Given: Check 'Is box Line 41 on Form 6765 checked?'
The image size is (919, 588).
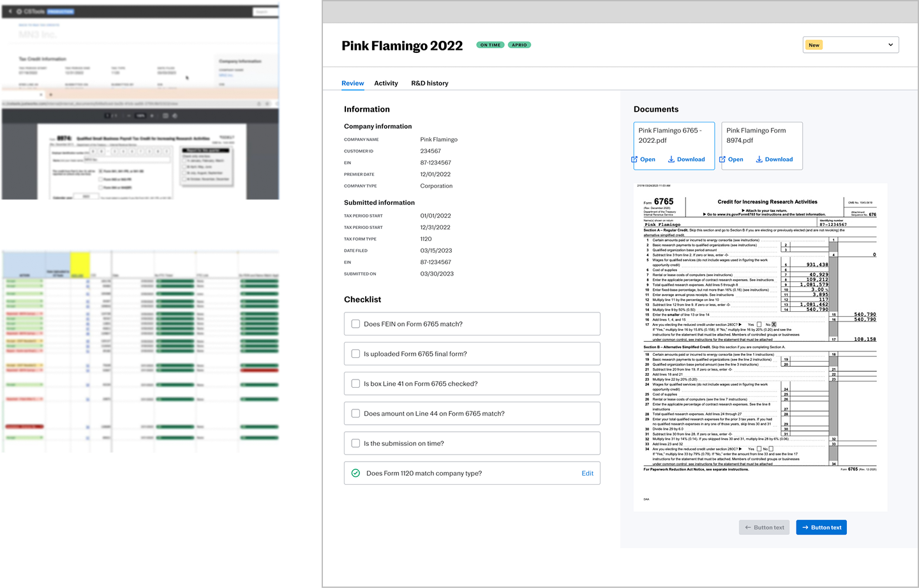Looking at the screenshot, I should (355, 384).
